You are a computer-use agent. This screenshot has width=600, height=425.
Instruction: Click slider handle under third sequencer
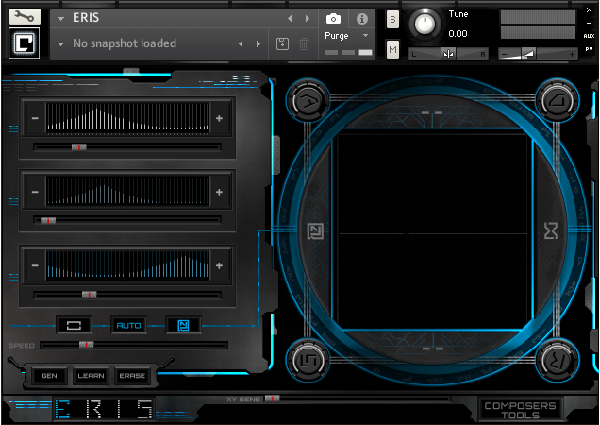click(89, 295)
